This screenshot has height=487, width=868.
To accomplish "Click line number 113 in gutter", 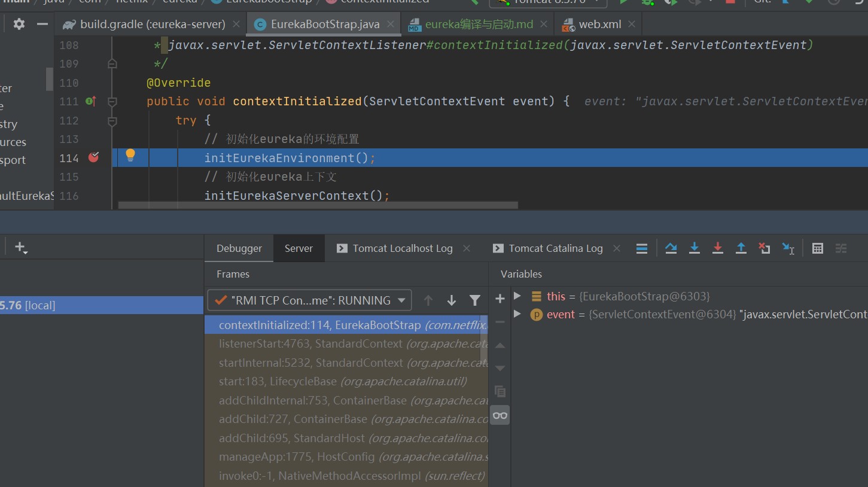I will click(x=69, y=139).
